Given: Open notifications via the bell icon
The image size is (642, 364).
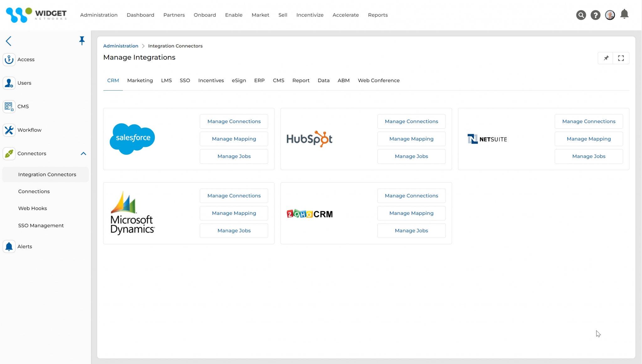Looking at the screenshot, I should [624, 14].
